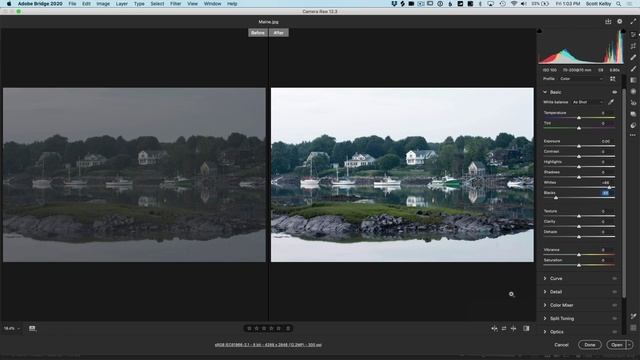Click the Before preview image

point(134,175)
